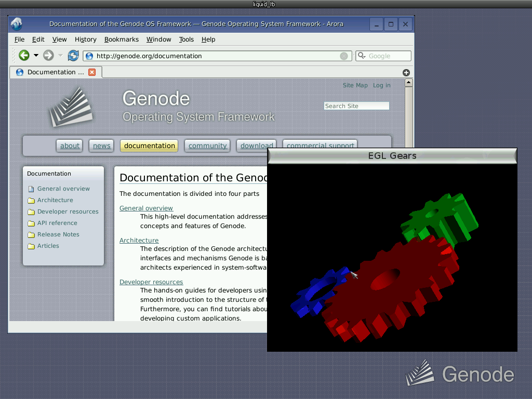Click inside the Search Site field

pos(356,105)
